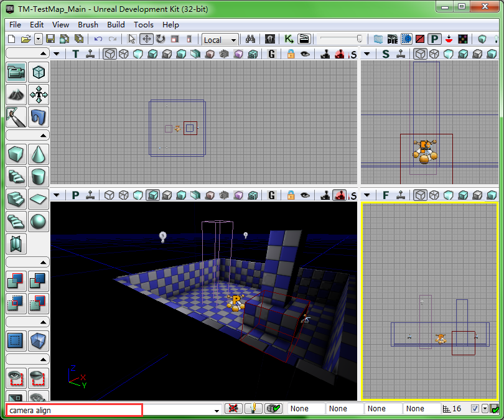
Task: Open the command history dropdown in the status bar
Action: pos(217,411)
